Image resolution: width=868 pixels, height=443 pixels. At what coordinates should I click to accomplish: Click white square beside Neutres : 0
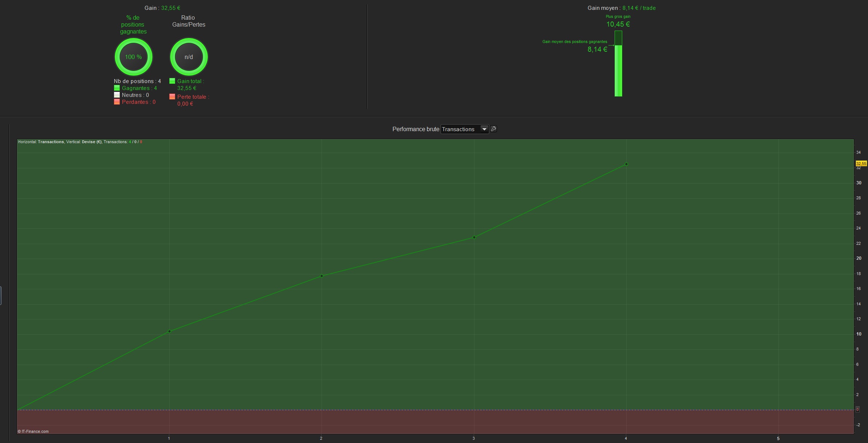click(117, 95)
